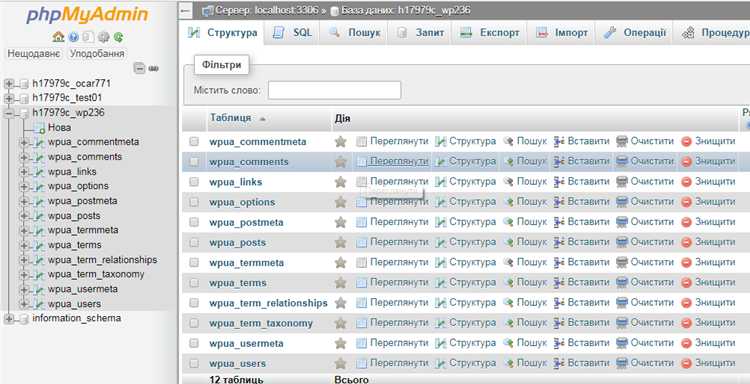The width and height of the screenshot is (750, 384).
Task: Collapse all tree nodes with minus button
Action: 139,68
